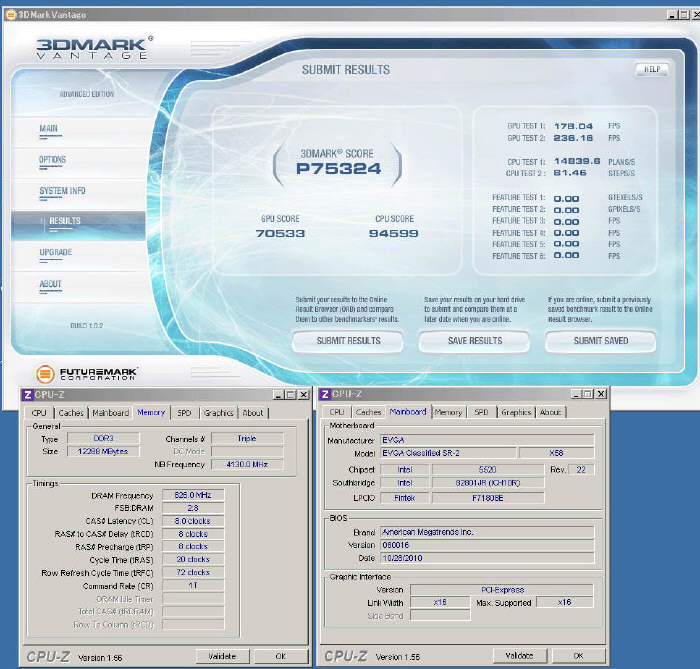Click the Submit Results button

tap(348, 341)
